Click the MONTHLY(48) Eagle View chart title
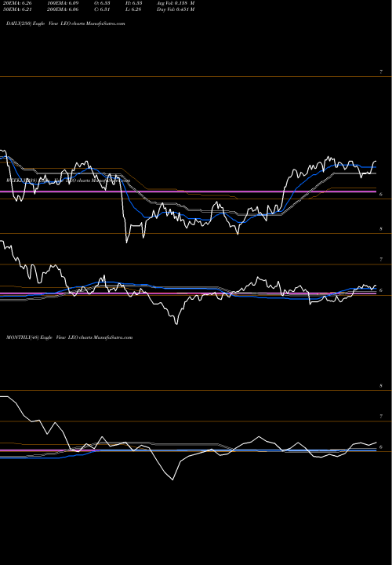This screenshot has width=392, height=565. [x=70, y=337]
